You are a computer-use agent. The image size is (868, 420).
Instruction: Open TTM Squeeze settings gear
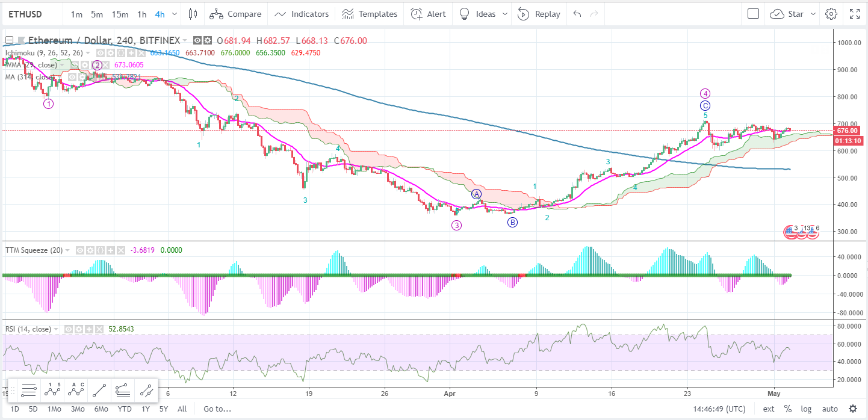pos(90,250)
